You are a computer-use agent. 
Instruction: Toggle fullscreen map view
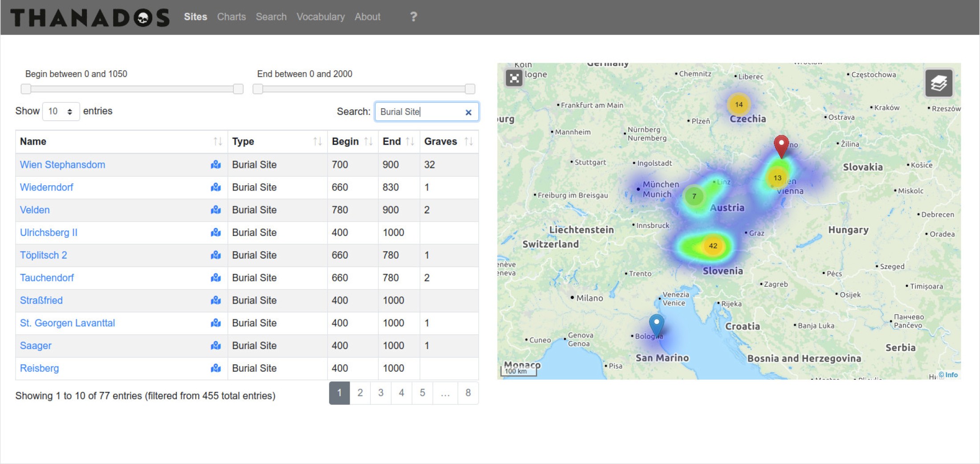(x=514, y=78)
